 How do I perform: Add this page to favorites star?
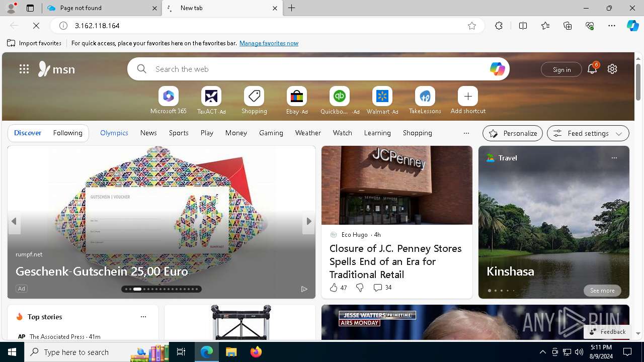point(472,26)
